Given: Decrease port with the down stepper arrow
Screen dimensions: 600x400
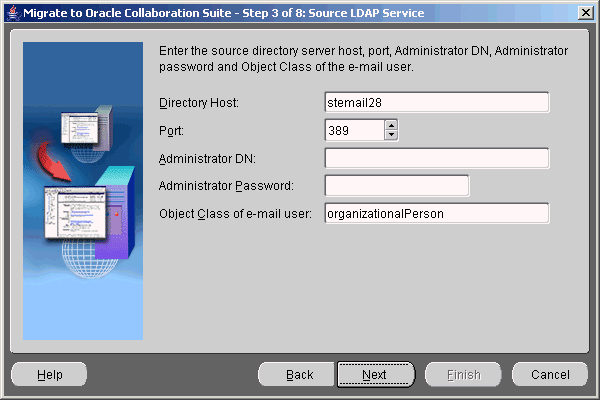Looking at the screenshot, I should (391, 135).
